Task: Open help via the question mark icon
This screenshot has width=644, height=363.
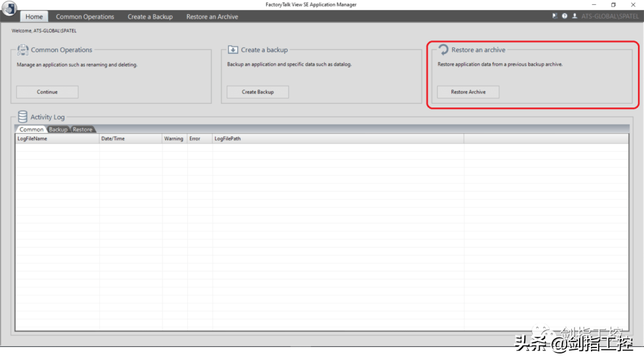Action: pos(564,16)
